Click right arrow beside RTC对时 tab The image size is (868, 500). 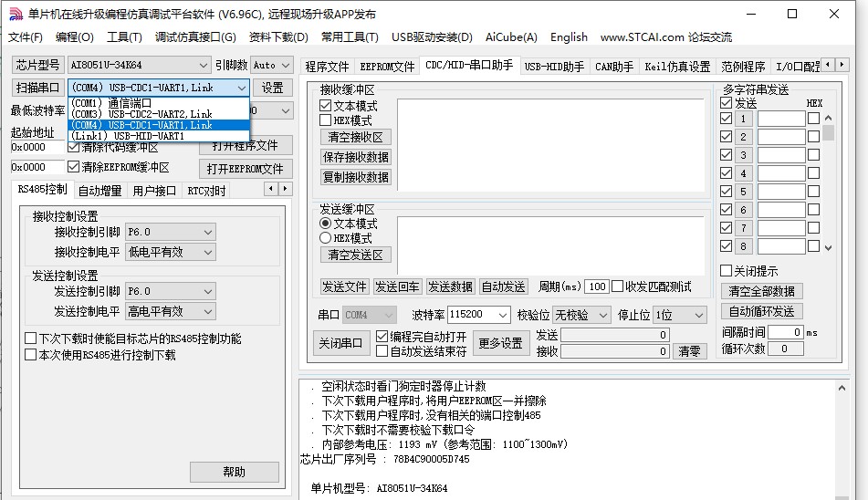click(285, 189)
